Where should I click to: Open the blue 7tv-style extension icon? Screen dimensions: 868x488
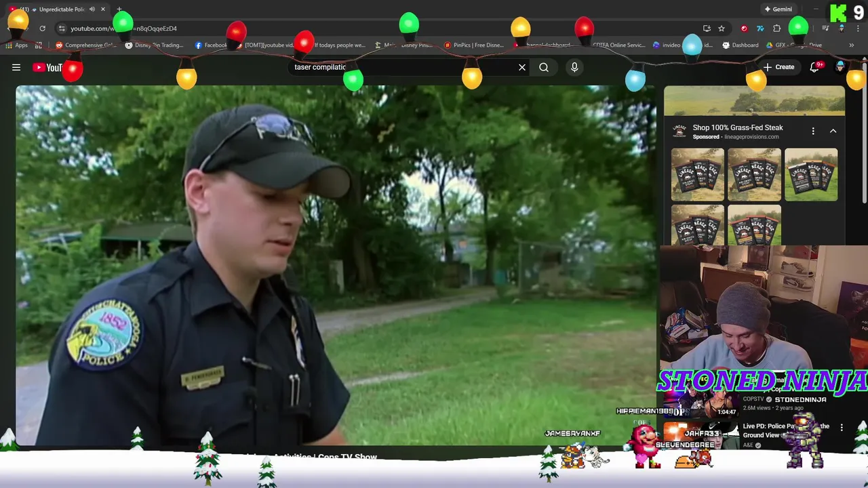click(x=760, y=28)
